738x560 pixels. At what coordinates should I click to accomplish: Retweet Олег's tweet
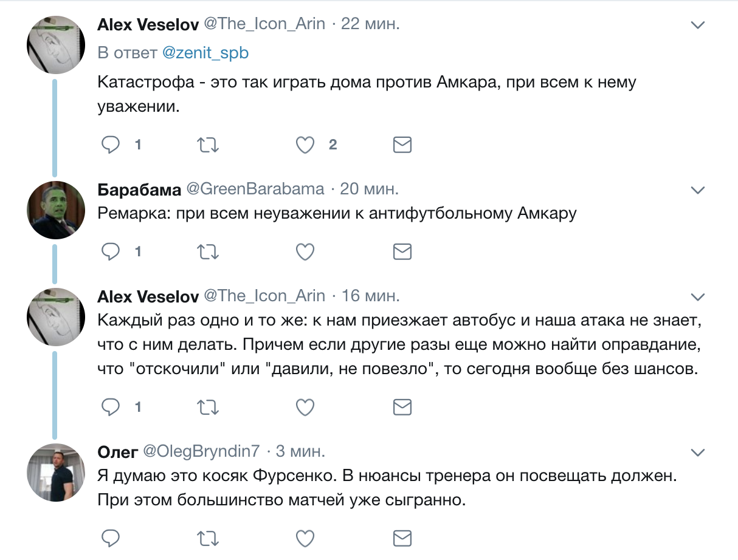point(209,538)
